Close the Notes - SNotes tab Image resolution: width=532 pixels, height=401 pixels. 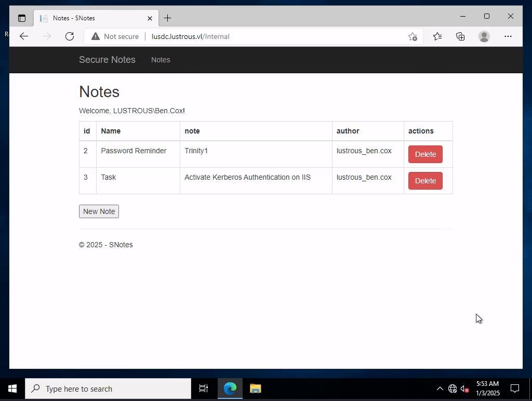(x=150, y=18)
